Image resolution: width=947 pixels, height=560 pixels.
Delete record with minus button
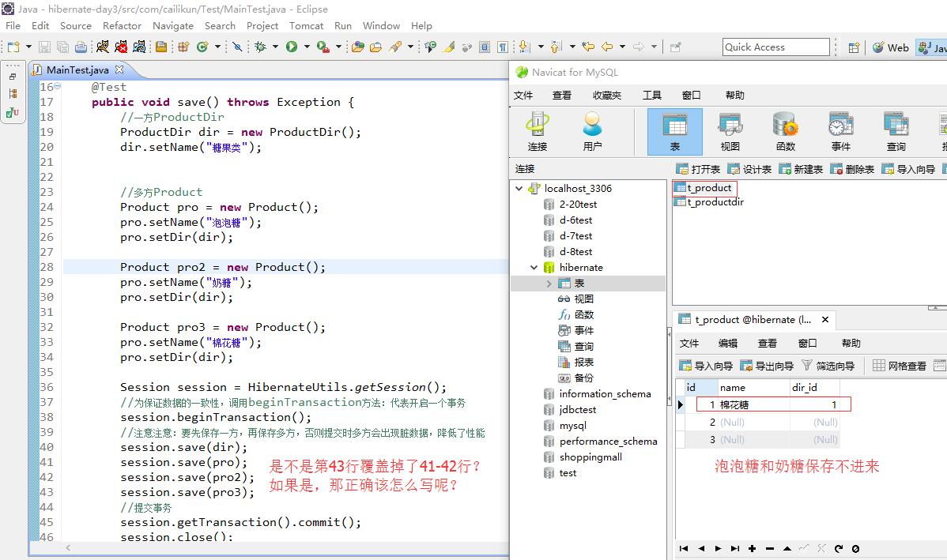coord(769,548)
